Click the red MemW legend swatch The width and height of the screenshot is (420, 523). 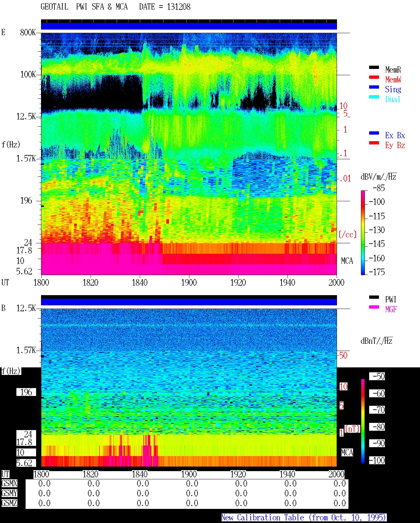(374, 77)
